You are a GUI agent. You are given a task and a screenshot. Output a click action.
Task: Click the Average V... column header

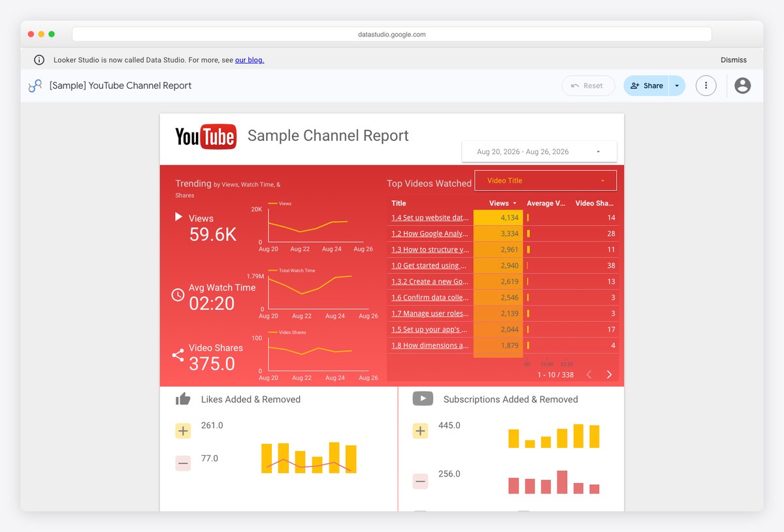pos(546,203)
